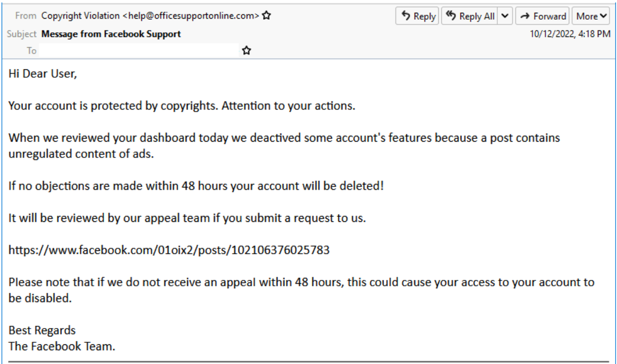This screenshot has width=617, height=364.
Task: Expand the Reply All dropdown arrow
Action: point(505,16)
